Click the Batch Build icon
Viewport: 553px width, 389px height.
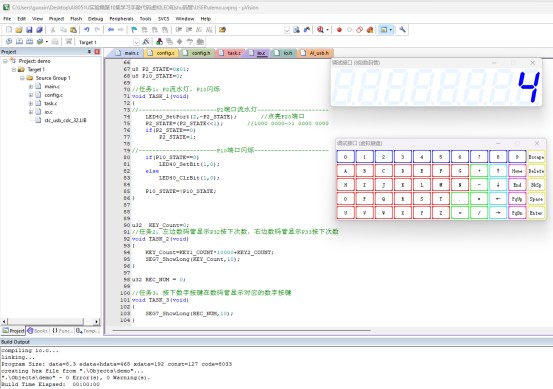click(40, 42)
